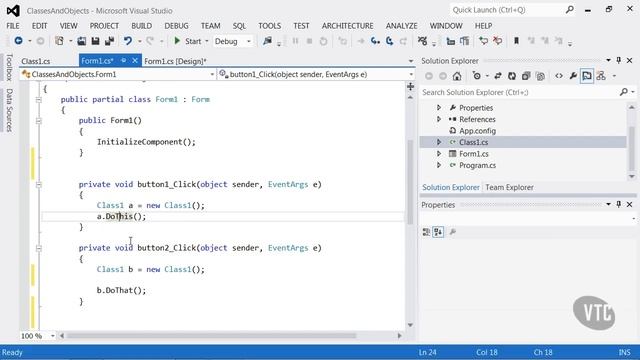
Task: Click the Step Into debug icon
Action: click(375, 41)
